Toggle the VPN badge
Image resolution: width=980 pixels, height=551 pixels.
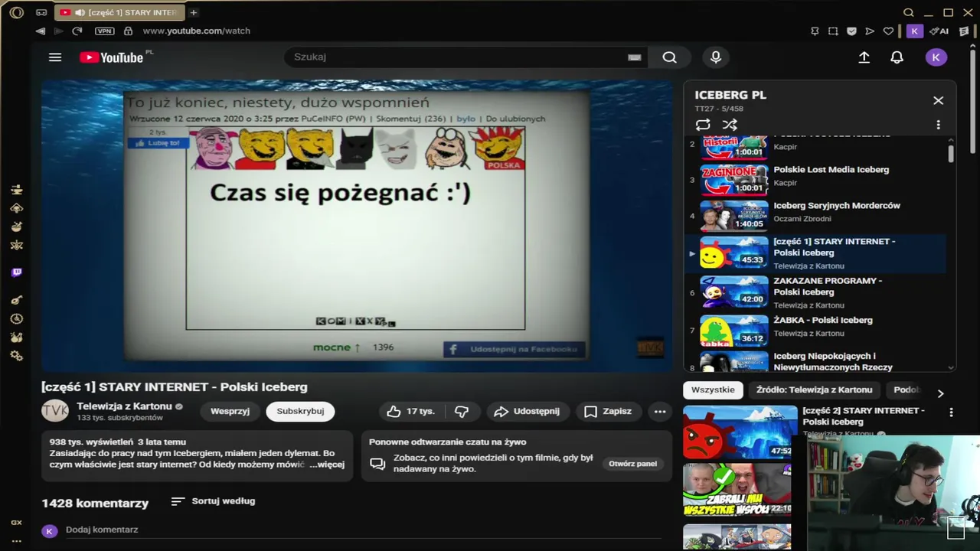[x=105, y=31]
